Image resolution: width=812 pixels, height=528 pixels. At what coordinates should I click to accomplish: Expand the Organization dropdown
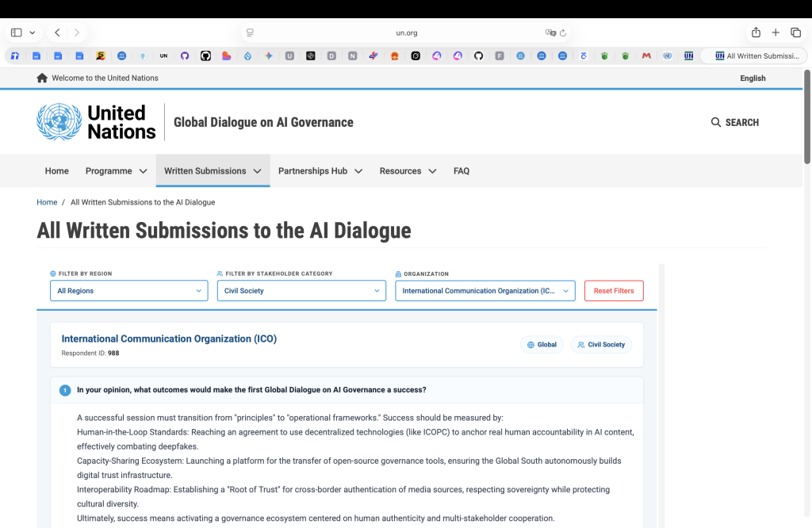[x=485, y=290]
